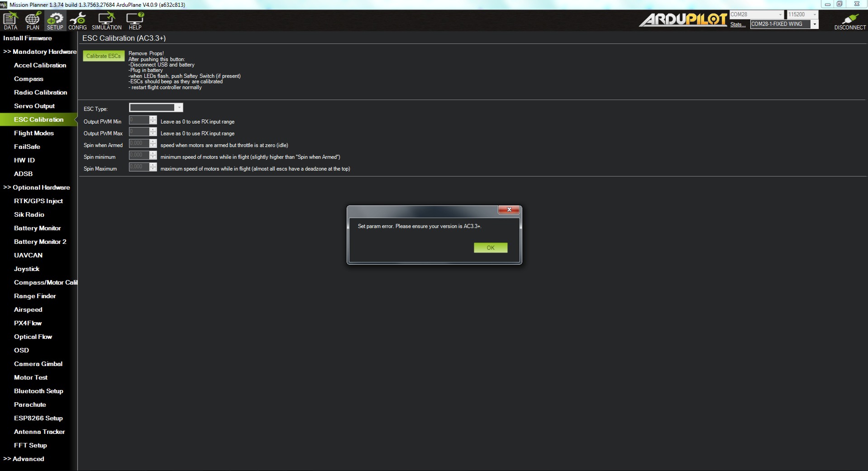Click the SETUP gear icon

(x=55, y=21)
